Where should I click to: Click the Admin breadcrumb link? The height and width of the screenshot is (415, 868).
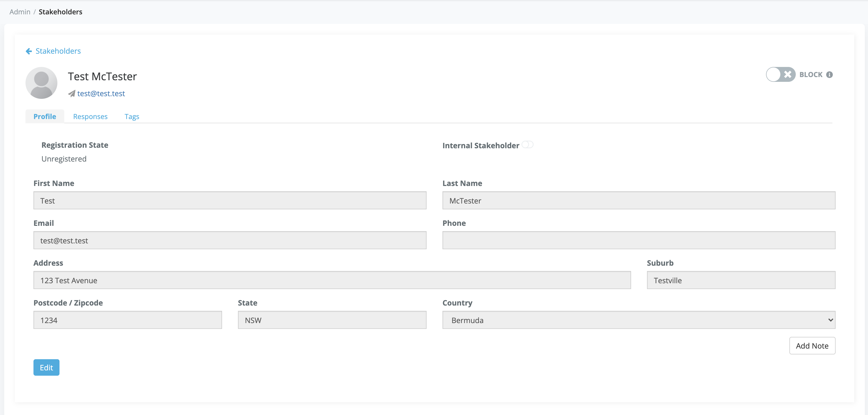tap(20, 12)
